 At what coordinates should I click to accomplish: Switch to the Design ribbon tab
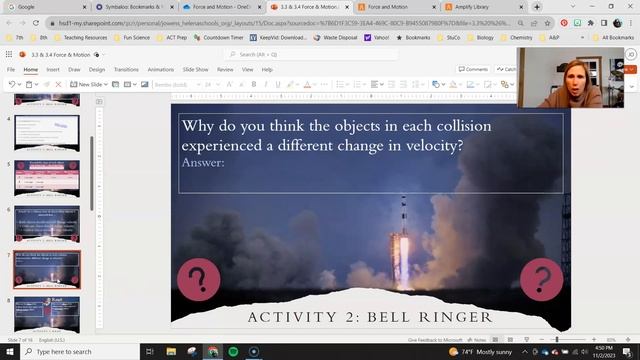[97, 70]
